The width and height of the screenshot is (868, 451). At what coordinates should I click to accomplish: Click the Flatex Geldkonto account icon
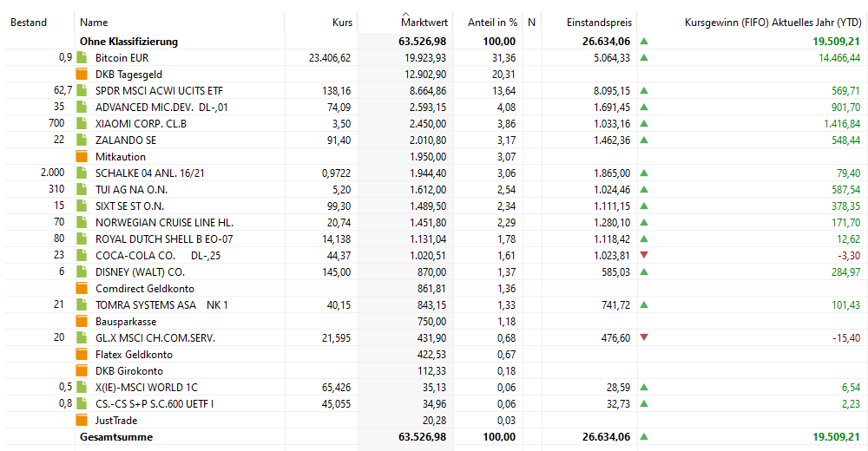tap(82, 354)
